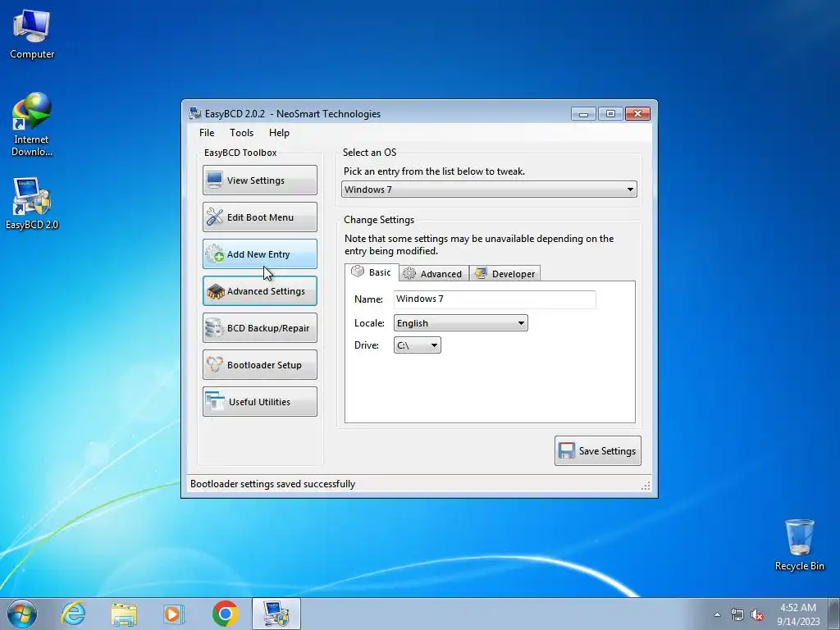Show hidden tray icons arrow
Image resolution: width=840 pixels, height=630 pixels.
point(717,614)
